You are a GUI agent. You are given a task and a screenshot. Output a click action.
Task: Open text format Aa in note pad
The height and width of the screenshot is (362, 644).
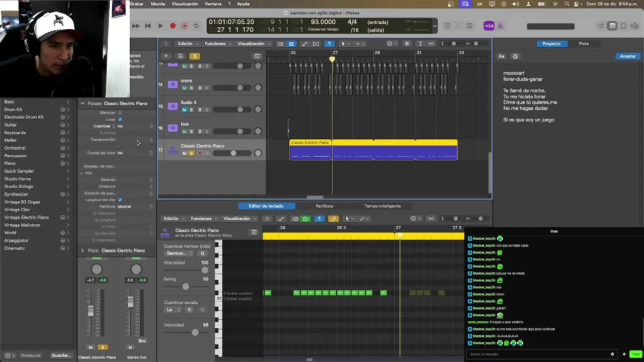[501, 56]
